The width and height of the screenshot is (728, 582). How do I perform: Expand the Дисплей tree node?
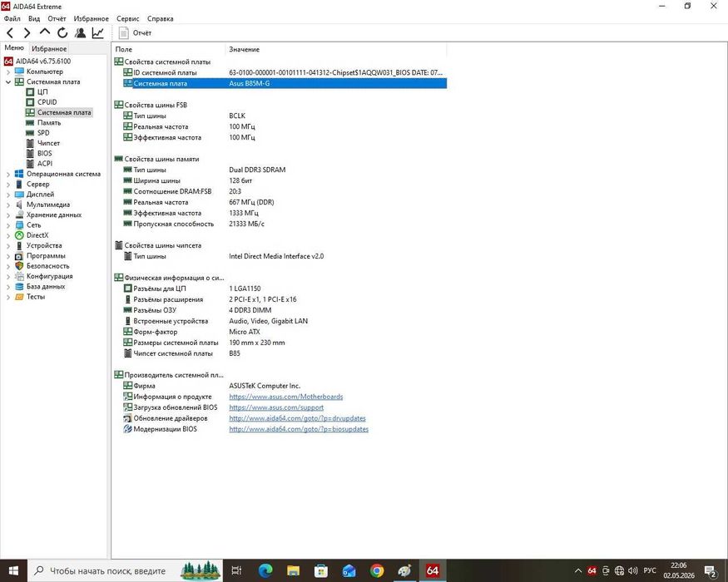point(7,195)
